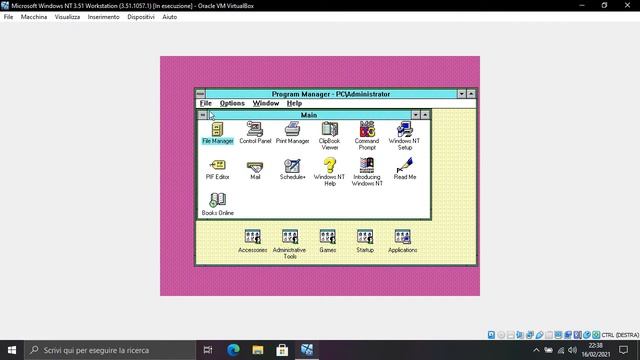Maximize the Program Manager window
This screenshot has width=640, height=360.
tap(471, 94)
